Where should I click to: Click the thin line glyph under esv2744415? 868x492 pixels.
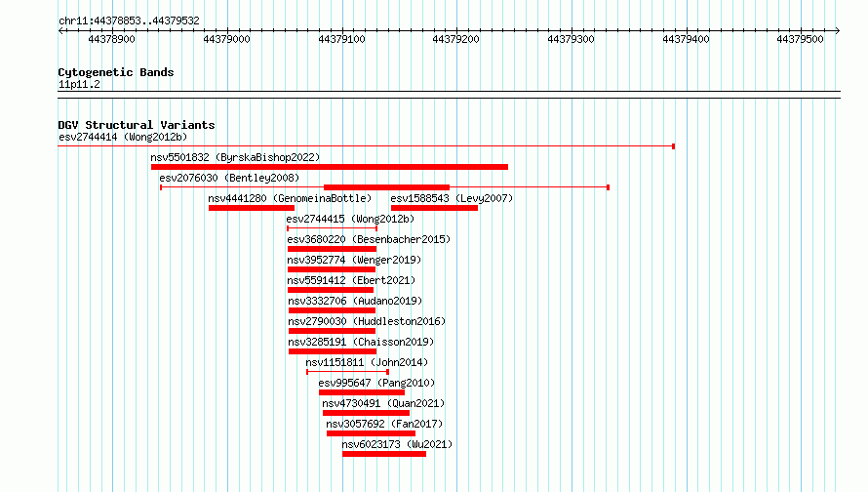pyautogui.click(x=333, y=228)
